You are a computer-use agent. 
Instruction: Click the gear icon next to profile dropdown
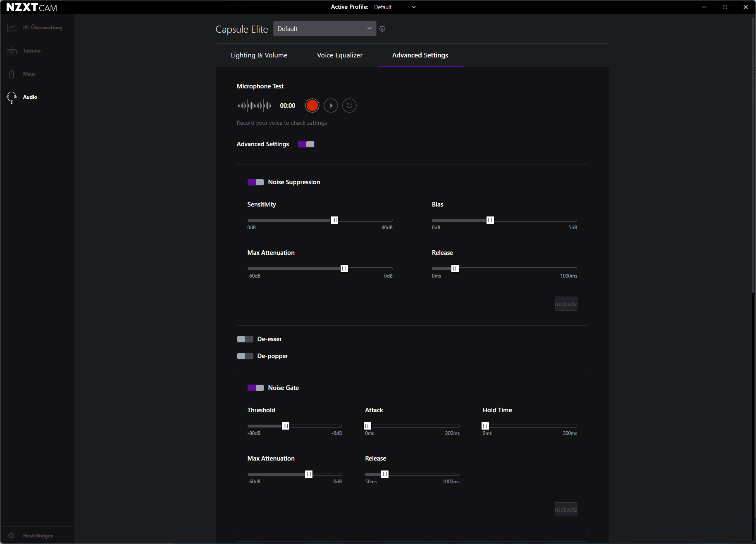pos(382,29)
